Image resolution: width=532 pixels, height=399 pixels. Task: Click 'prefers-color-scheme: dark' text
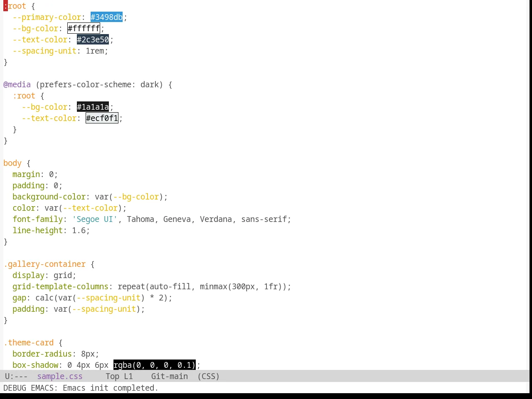(x=99, y=84)
